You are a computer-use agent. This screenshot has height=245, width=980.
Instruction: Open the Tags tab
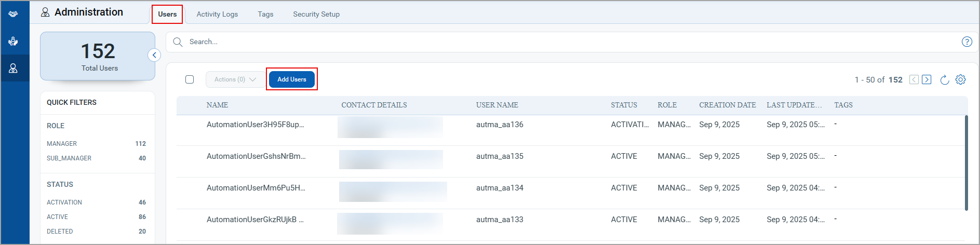pyautogui.click(x=265, y=14)
